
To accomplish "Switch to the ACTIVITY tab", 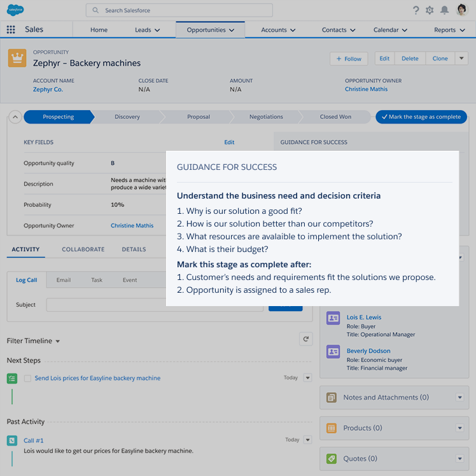I will pyautogui.click(x=26, y=249).
